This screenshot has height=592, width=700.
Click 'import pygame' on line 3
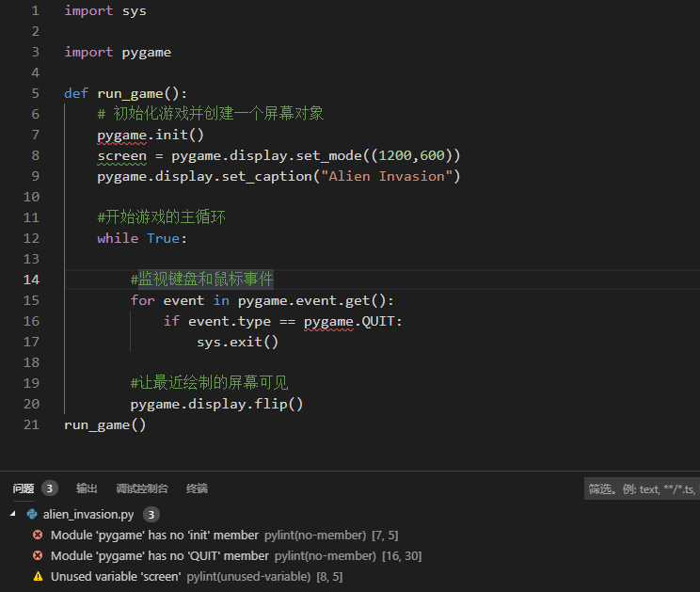118,53
